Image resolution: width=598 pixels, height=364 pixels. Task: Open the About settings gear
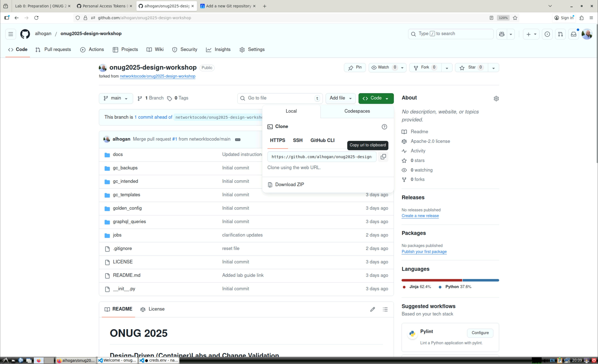pyautogui.click(x=496, y=99)
